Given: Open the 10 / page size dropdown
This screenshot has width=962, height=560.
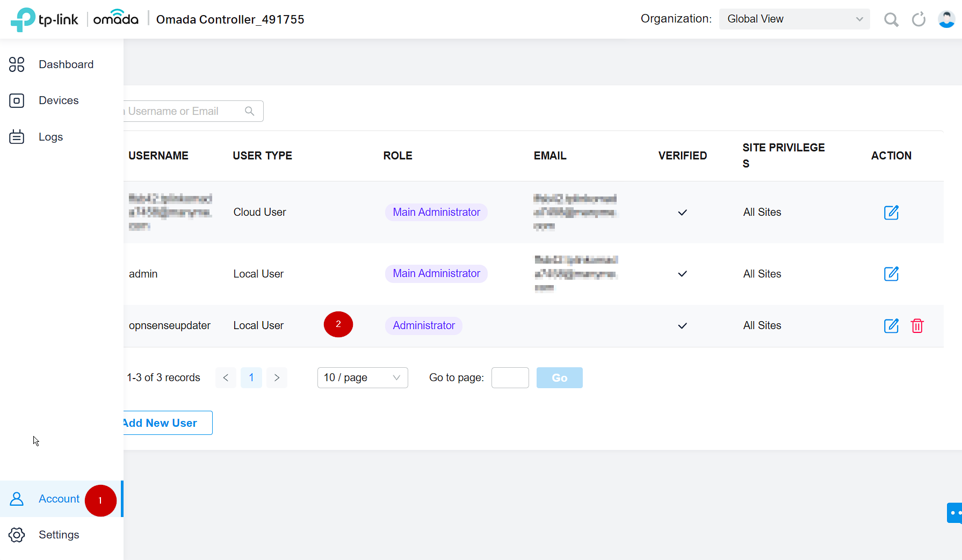Looking at the screenshot, I should [x=363, y=377].
